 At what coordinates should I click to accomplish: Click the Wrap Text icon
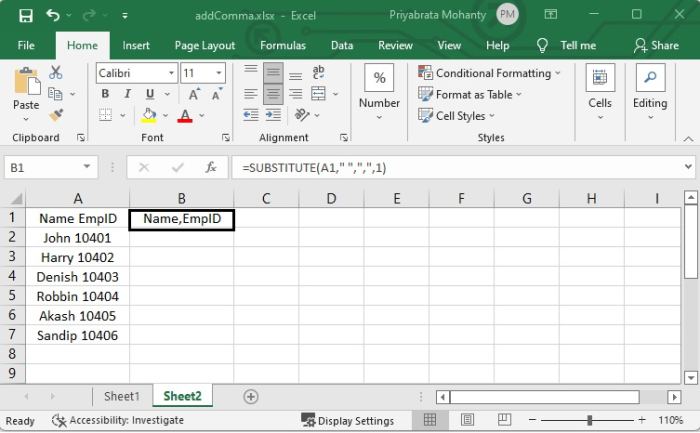coord(320,73)
